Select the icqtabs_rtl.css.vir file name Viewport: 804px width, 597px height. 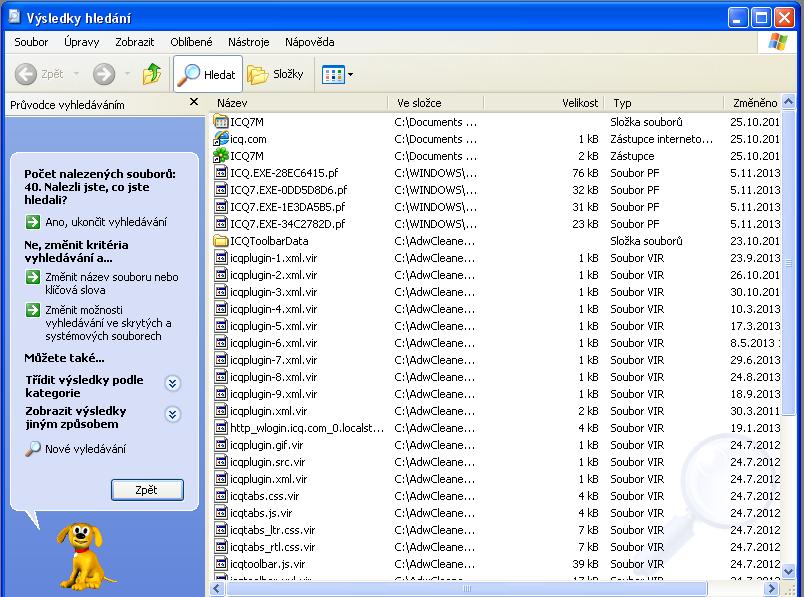click(273, 547)
